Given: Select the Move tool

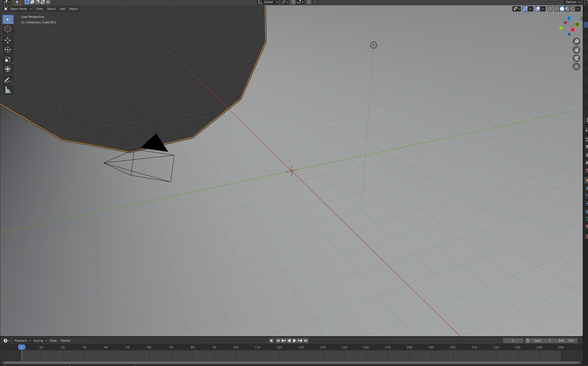Looking at the screenshot, I should click(x=8, y=40).
